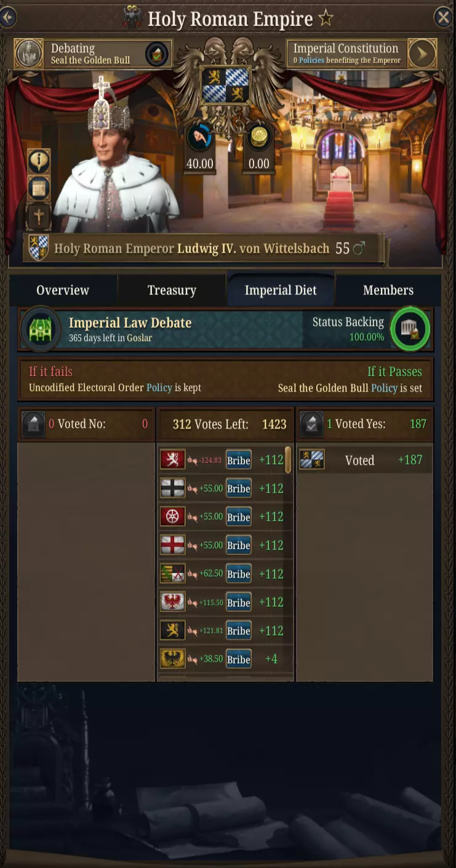Click the information icon beside emperor portrait
The image size is (456, 868).
pyautogui.click(x=39, y=161)
